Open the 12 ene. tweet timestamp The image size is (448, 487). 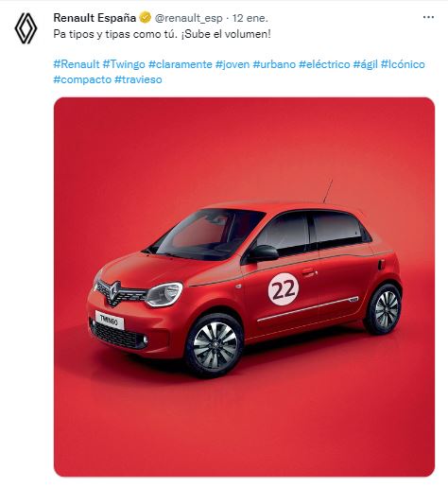[250, 18]
